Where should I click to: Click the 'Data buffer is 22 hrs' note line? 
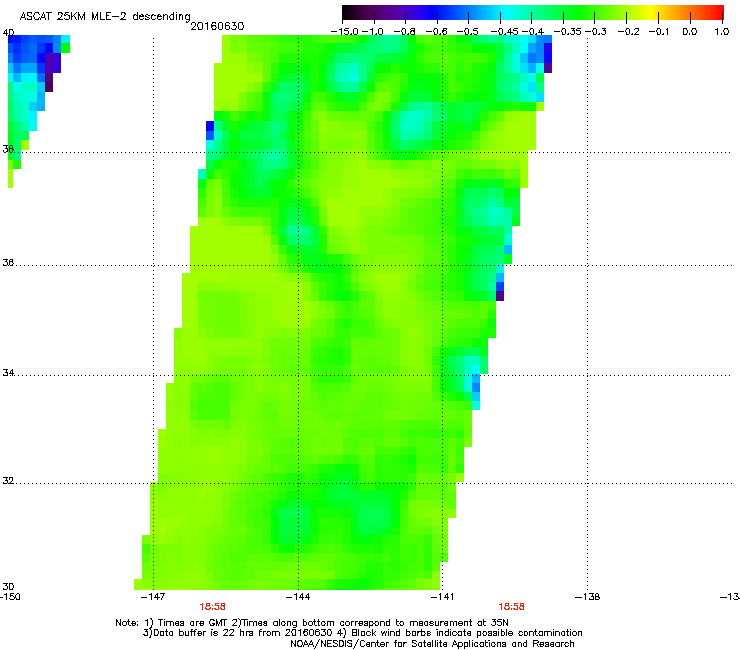pyautogui.click(x=362, y=633)
